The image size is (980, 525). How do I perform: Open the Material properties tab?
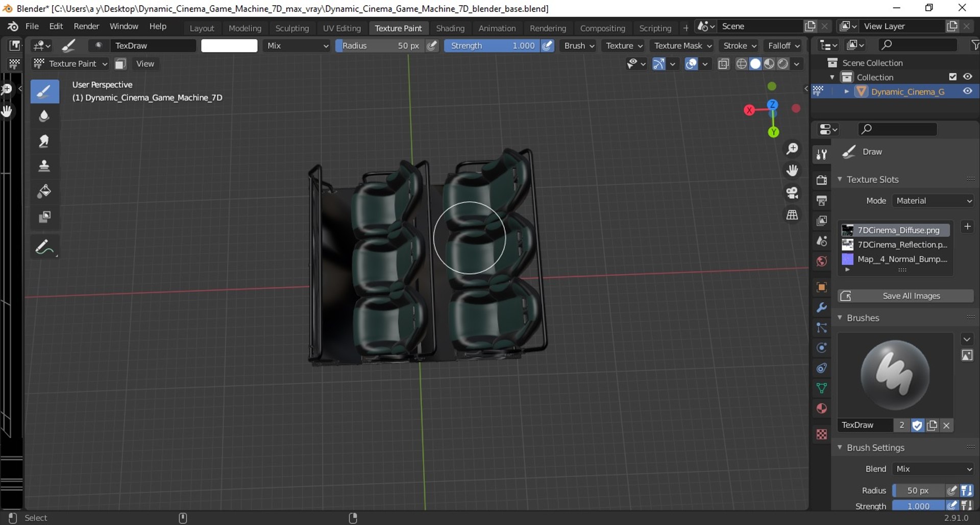pyautogui.click(x=821, y=409)
